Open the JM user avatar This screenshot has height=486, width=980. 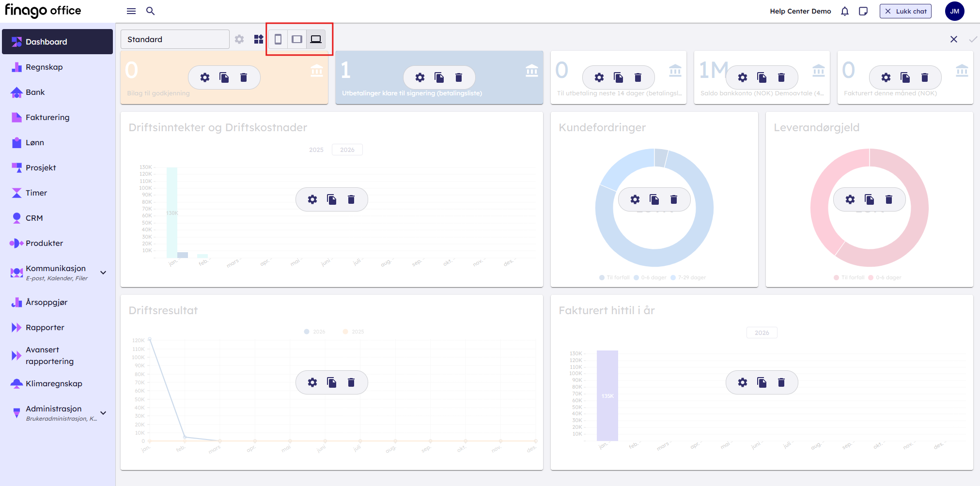coord(954,11)
